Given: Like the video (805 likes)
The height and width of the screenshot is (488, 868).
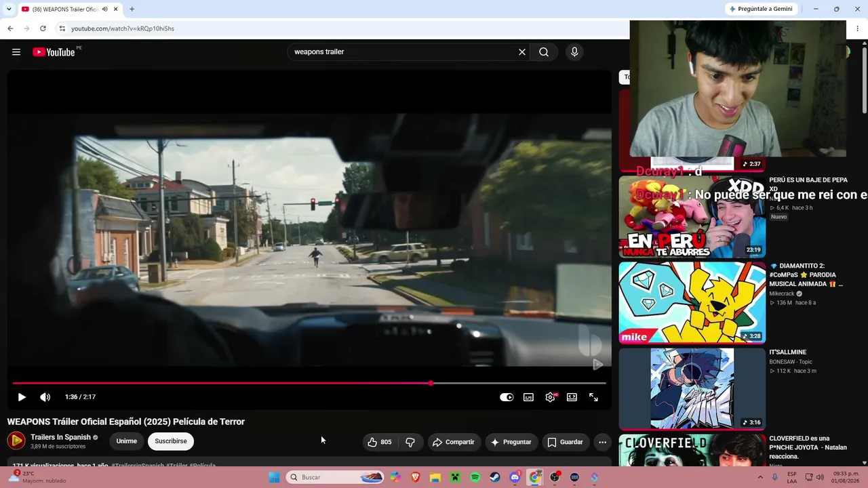Looking at the screenshot, I should point(380,442).
